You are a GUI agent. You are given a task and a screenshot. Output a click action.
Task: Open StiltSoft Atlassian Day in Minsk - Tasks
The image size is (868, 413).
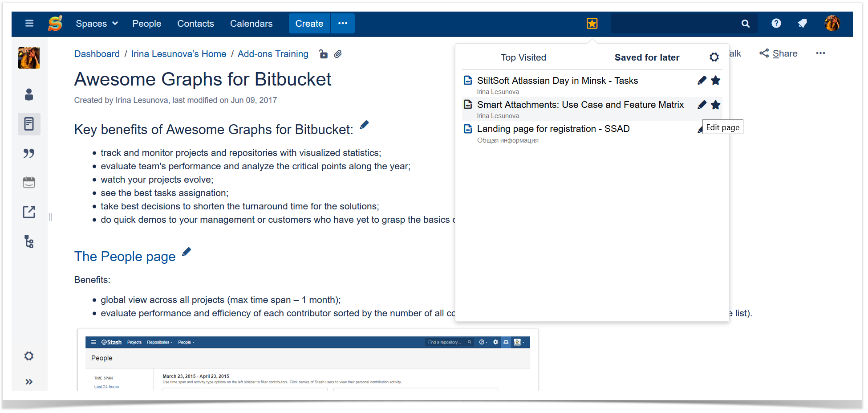click(557, 81)
